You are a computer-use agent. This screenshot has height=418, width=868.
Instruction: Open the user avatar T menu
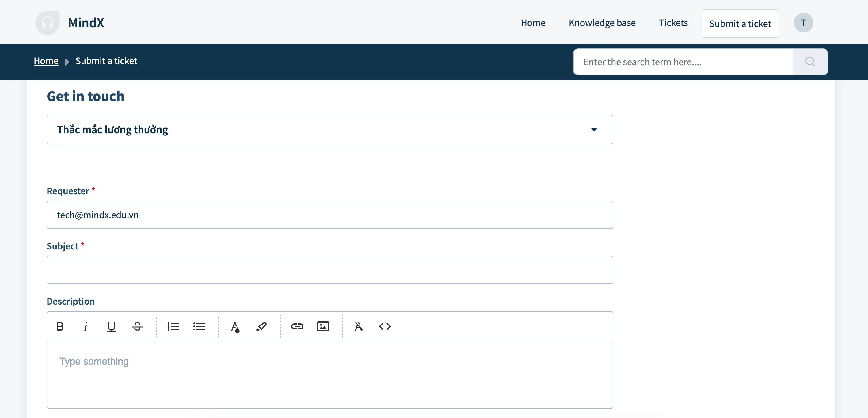pyautogui.click(x=803, y=23)
